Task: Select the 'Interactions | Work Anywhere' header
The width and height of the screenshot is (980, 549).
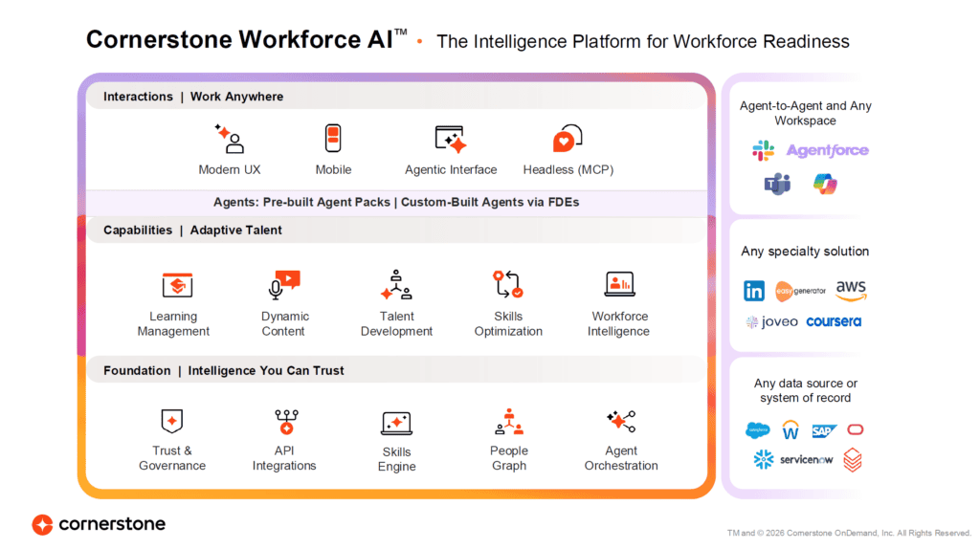Action: (193, 97)
